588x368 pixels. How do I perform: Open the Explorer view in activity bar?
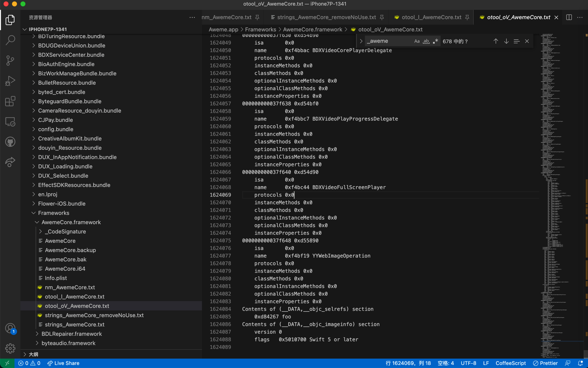tap(10, 20)
